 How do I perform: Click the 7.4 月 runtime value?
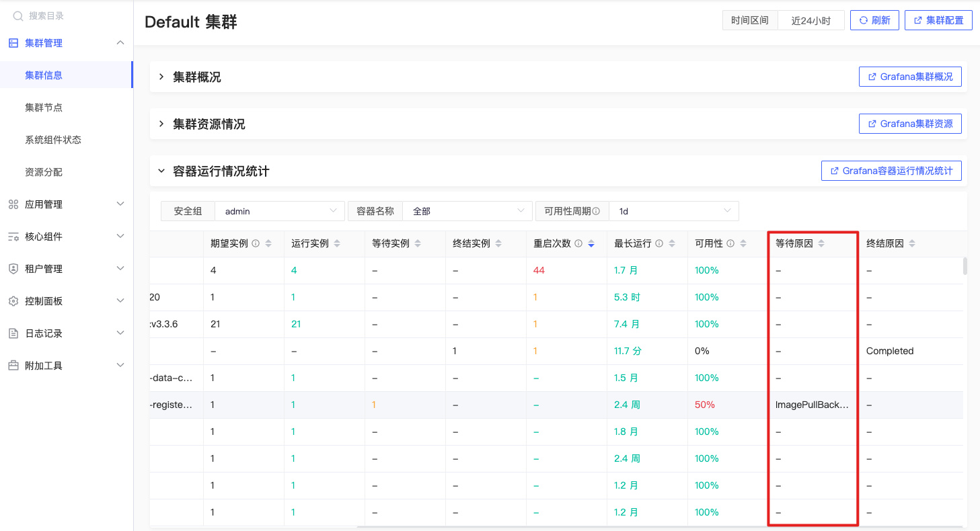click(x=627, y=324)
